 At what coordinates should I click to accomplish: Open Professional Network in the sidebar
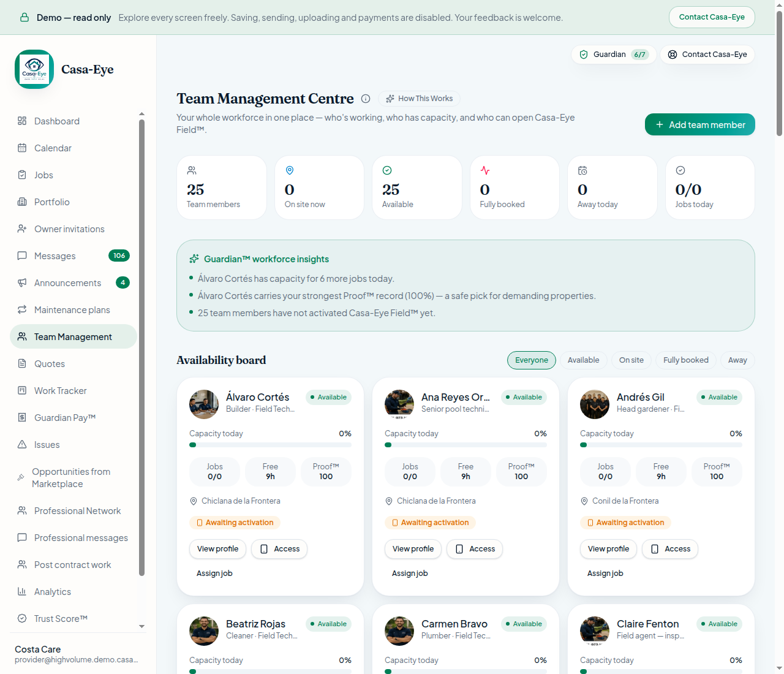click(73, 510)
